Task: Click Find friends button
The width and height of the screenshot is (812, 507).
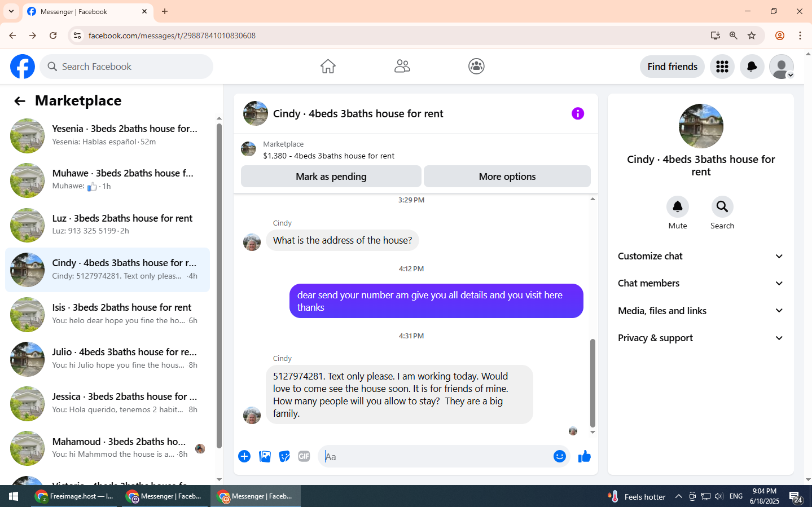Action: pyautogui.click(x=673, y=67)
